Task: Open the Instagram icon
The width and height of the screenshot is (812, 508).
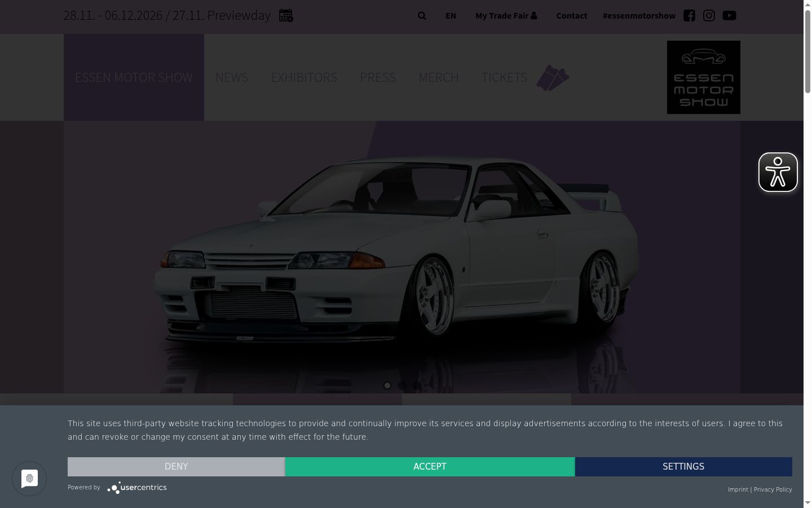Action: (709, 16)
